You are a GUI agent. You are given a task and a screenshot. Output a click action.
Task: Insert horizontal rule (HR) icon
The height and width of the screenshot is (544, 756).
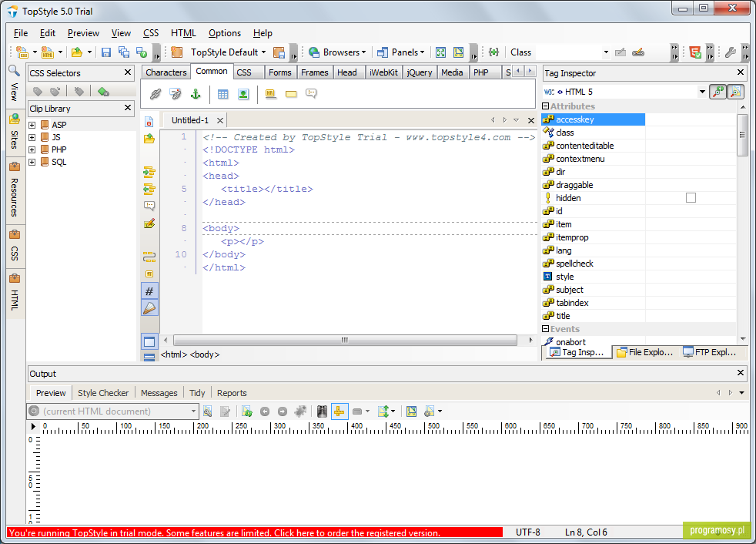(270, 94)
